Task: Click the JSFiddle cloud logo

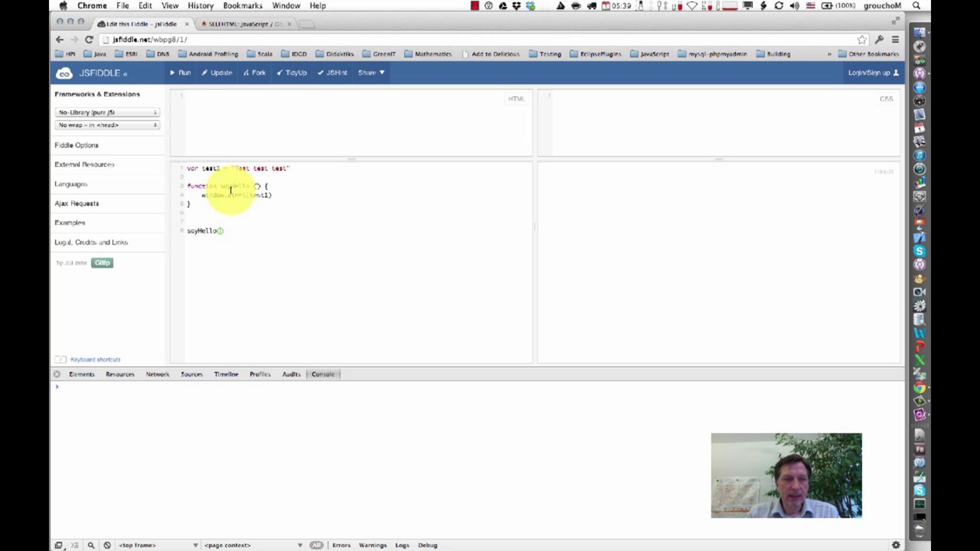Action: [x=64, y=73]
